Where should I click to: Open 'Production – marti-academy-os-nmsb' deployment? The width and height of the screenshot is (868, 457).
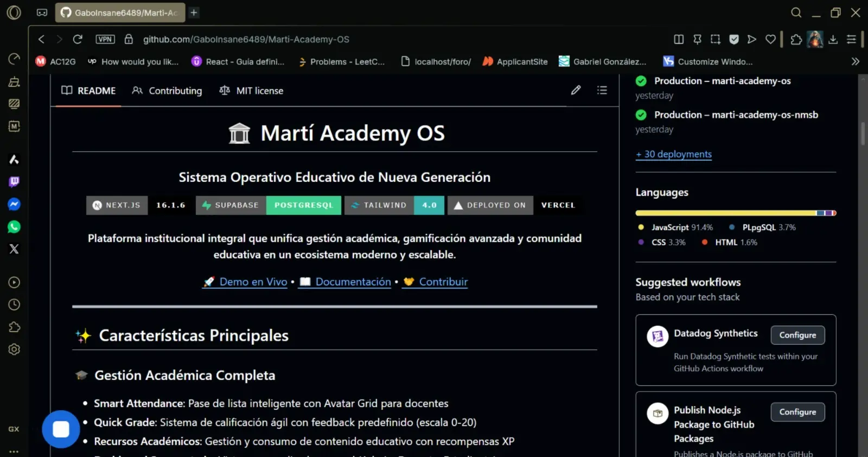736,115
